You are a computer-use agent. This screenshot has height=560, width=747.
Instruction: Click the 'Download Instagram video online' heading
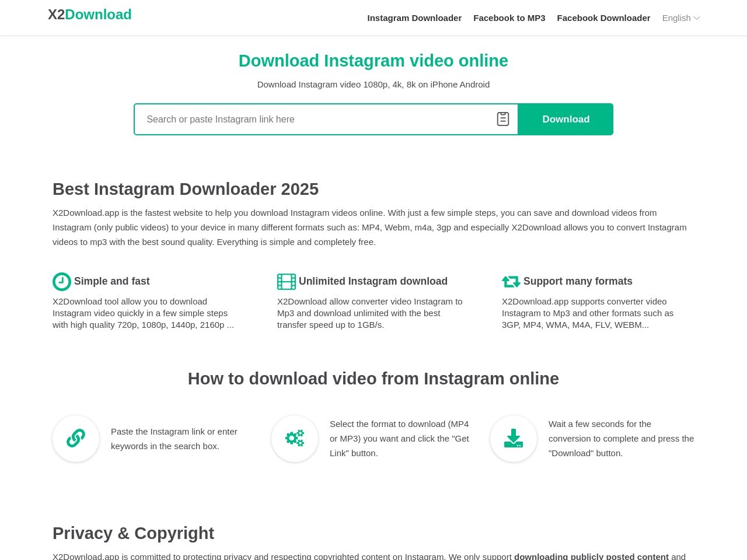pos(373,61)
